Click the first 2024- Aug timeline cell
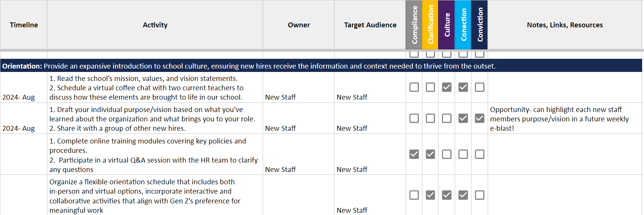 tap(24, 87)
